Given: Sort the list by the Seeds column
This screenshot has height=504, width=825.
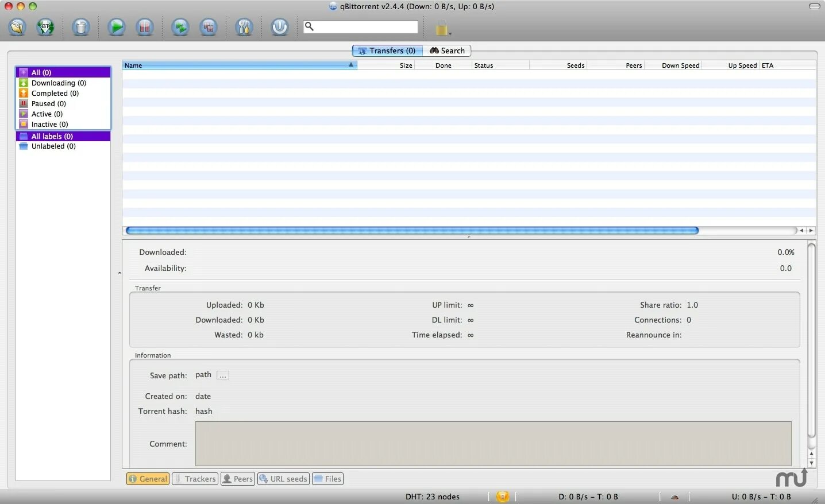Looking at the screenshot, I should [558, 65].
